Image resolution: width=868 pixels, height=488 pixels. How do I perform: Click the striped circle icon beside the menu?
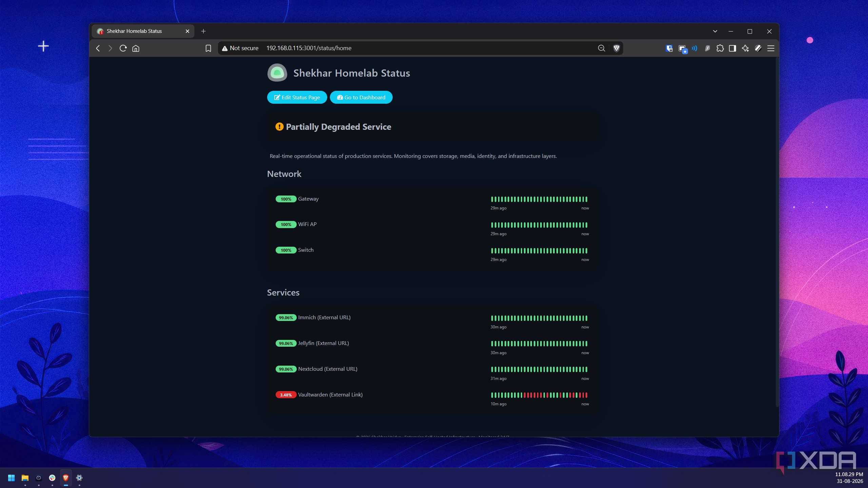(x=758, y=48)
